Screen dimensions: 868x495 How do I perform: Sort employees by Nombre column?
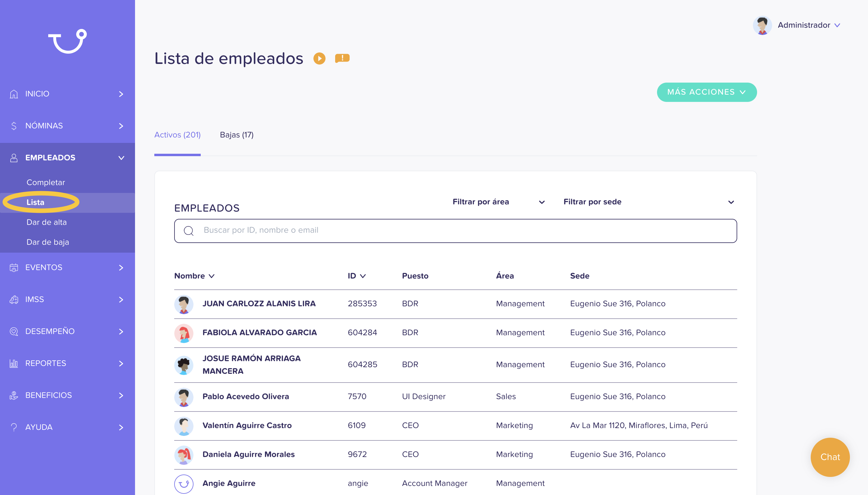pyautogui.click(x=194, y=276)
